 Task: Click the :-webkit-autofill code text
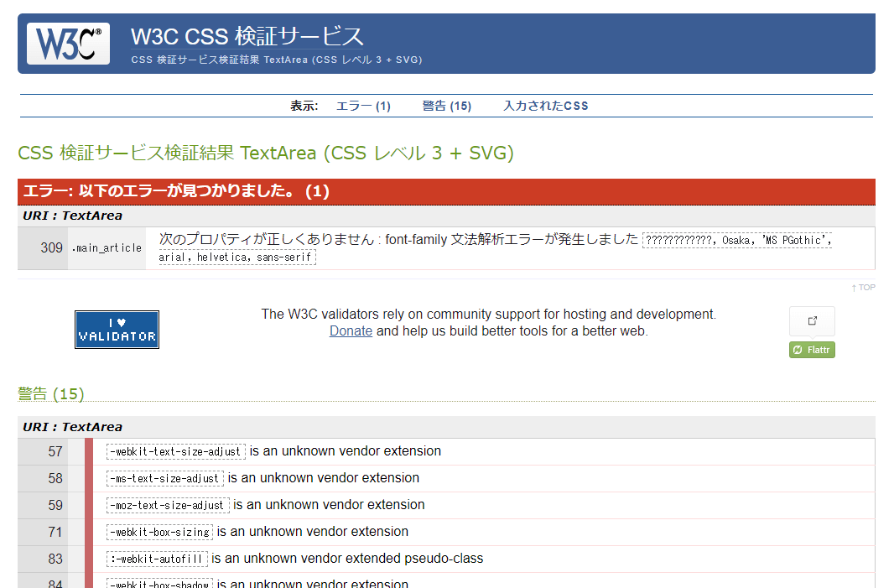click(157, 559)
